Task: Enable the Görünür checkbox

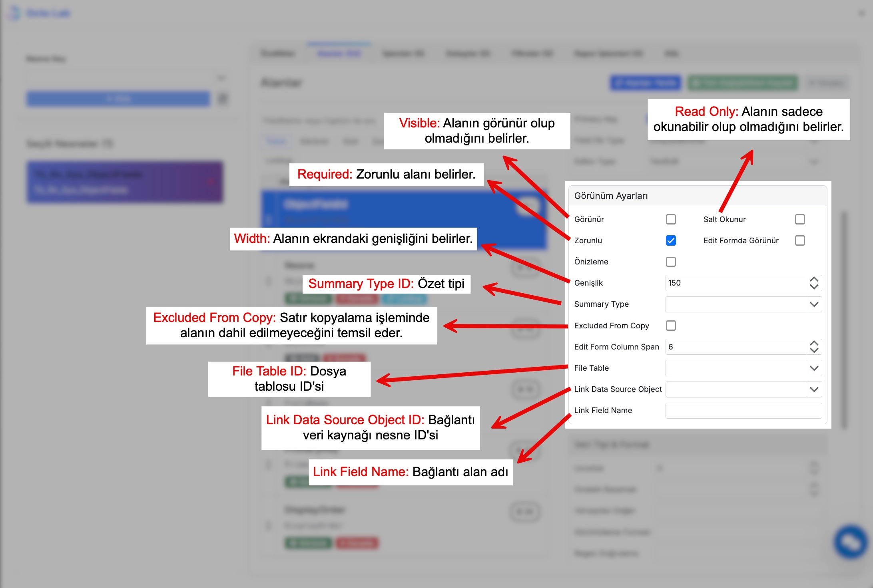Action: pyautogui.click(x=671, y=219)
